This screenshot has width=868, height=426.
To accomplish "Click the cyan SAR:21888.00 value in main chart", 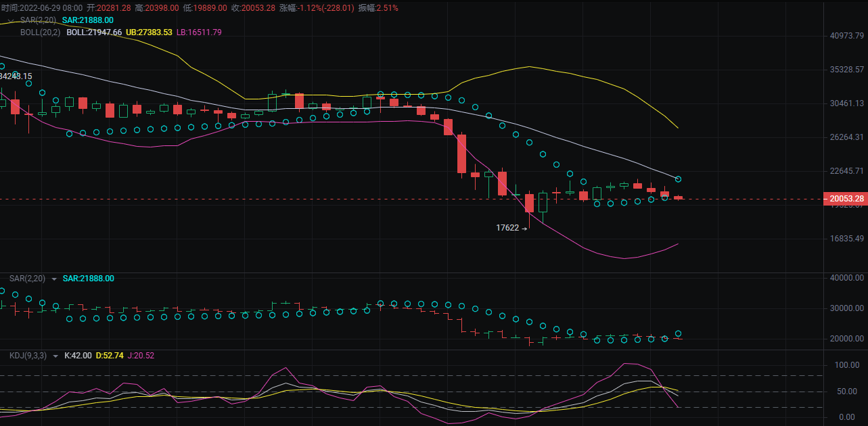I will point(87,20).
